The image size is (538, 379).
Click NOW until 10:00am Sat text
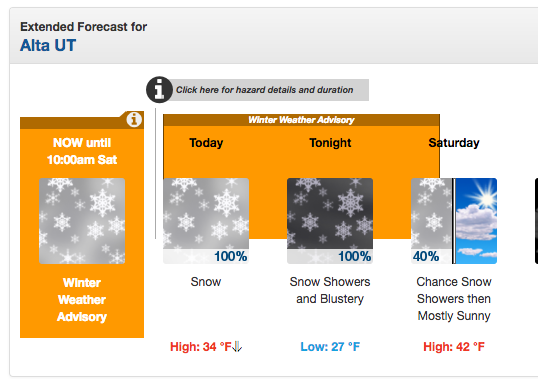coord(82,151)
